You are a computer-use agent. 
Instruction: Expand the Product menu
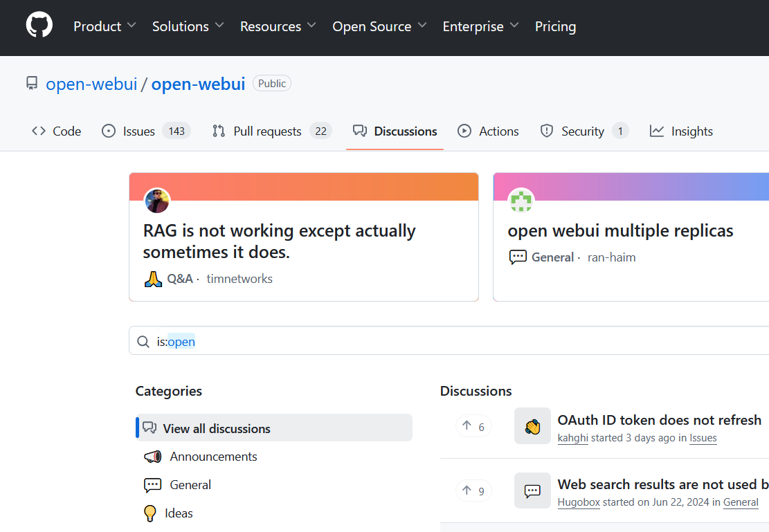[x=105, y=26]
